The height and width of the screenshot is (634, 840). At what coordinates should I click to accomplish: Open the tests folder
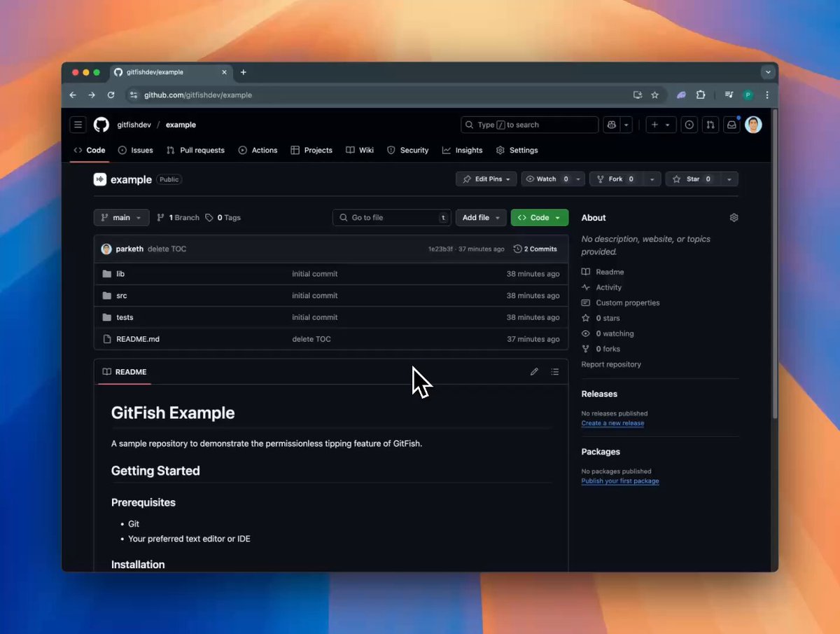pos(125,317)
